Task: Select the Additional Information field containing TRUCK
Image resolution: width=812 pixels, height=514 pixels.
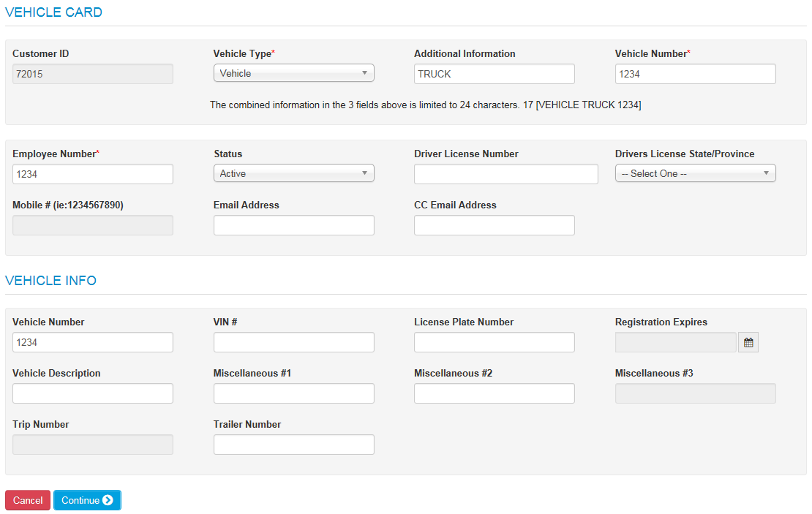Action: pos(494,73)
